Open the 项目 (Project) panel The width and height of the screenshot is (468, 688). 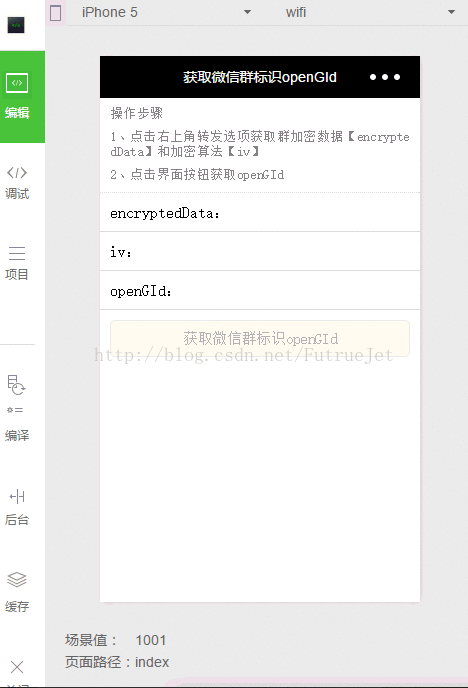tap(17, 263)
